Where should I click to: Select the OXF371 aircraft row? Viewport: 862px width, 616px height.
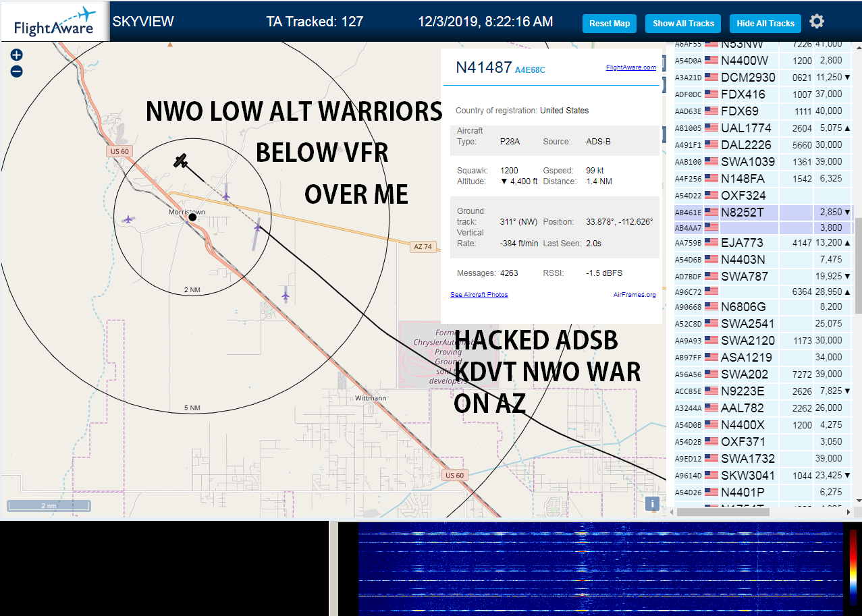tap(762, 442)
